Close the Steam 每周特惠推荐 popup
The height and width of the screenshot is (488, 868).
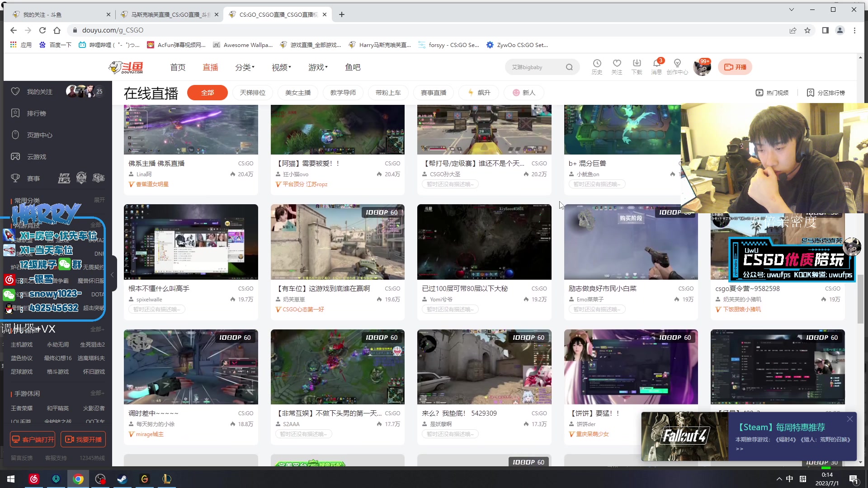850,419
